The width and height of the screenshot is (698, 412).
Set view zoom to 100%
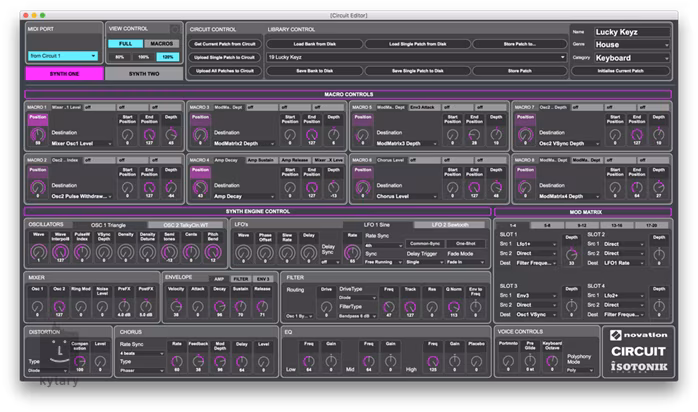coord(143,57)
